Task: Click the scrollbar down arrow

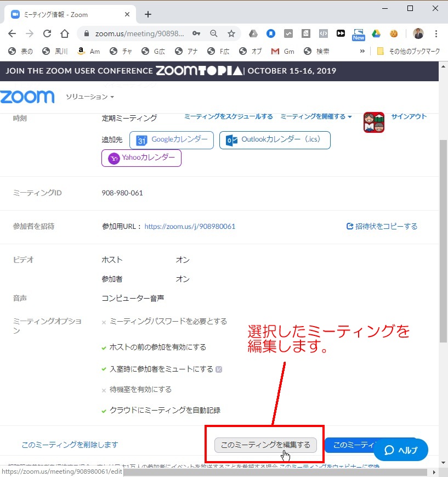Action: 443,462
